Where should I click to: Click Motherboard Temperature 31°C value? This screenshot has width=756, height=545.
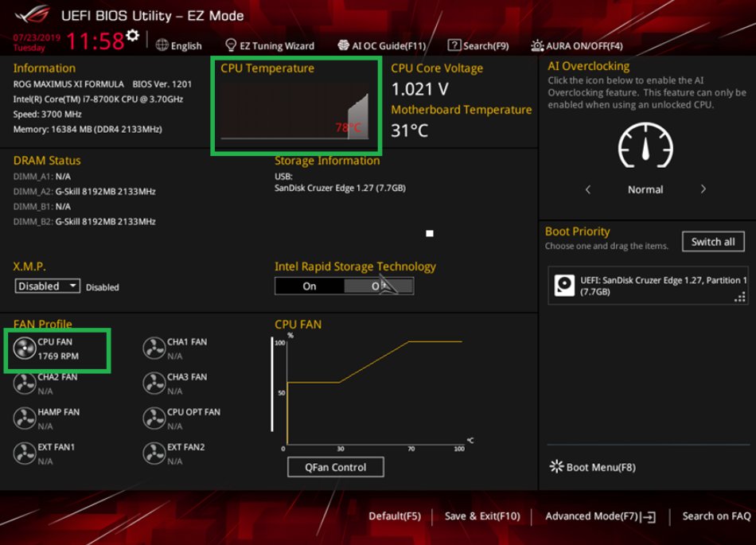click(409, 130)
